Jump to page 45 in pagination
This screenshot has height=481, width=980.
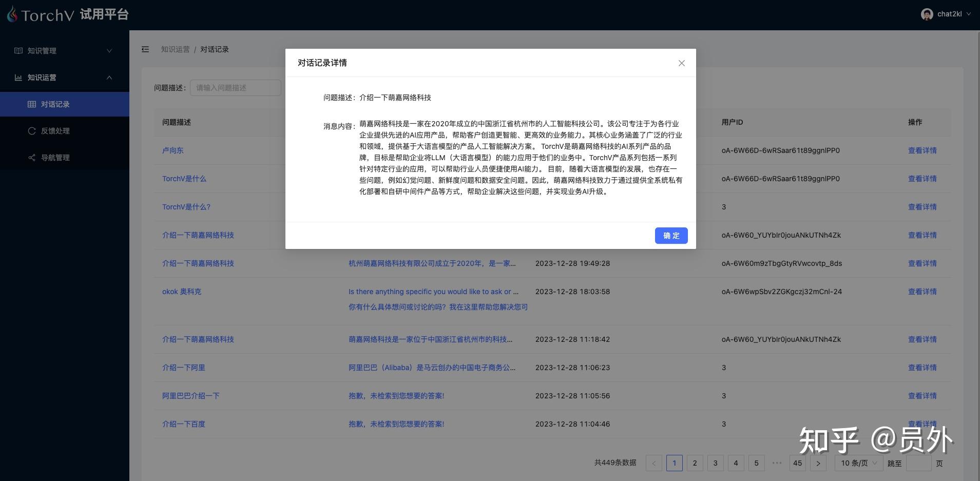tap(797, 463)
